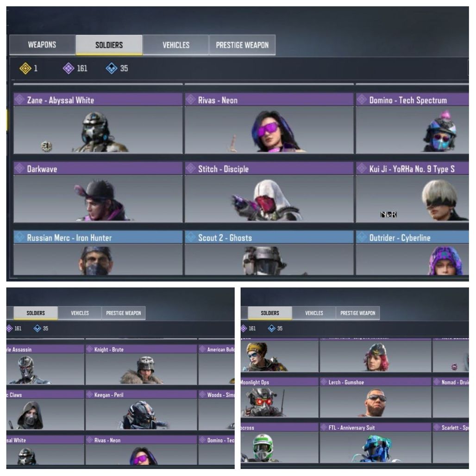Click the blue rare diamond icon beside 35 in top panel
This screenshot has width=476, height=476.
112,69
